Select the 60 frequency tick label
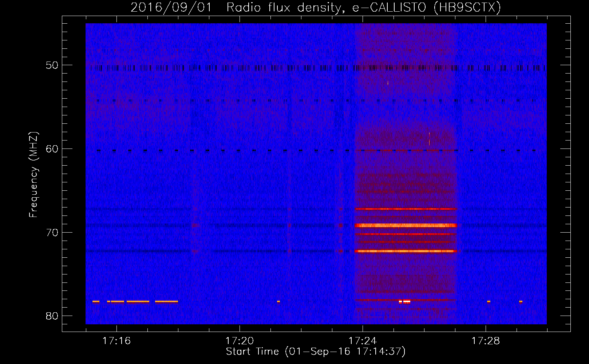 tap(52, 149)
